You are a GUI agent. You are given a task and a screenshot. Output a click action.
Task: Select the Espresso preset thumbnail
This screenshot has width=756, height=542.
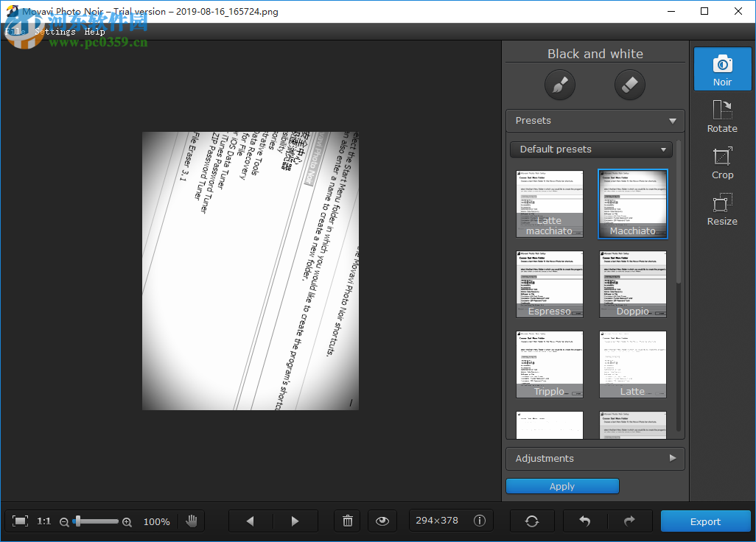[x=549, y=284]
